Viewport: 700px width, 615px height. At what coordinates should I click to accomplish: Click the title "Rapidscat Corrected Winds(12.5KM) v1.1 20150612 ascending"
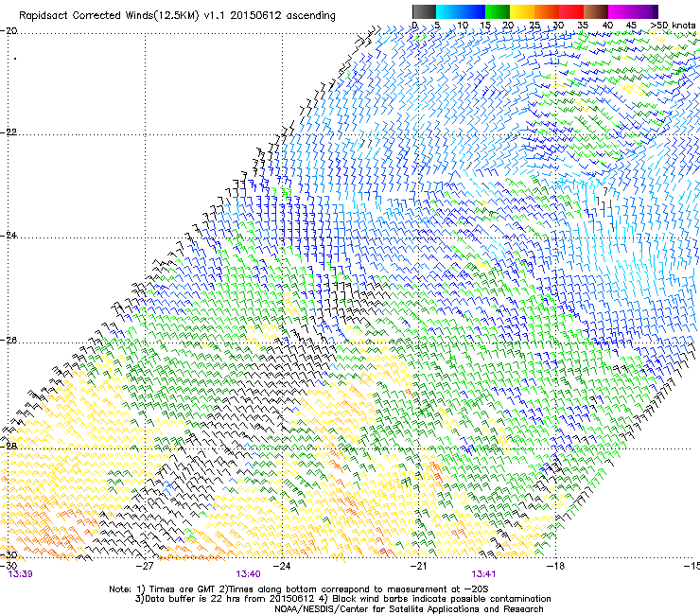click(x=177, y=16)
